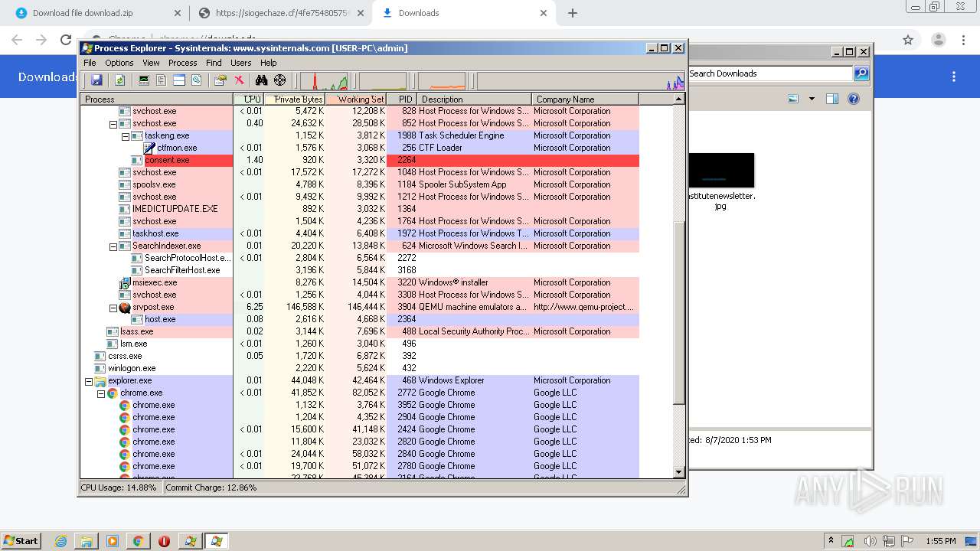Screen dimensions: 980x551
Task: Click the change view icon in Downloads window
Action: pos(793,99)
